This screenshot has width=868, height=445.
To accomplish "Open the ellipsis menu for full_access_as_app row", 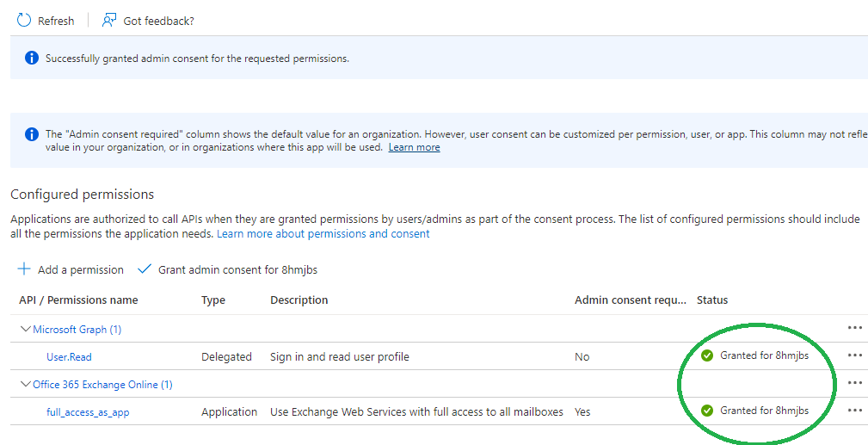I will pyautogui.click(x=855, y=410).
